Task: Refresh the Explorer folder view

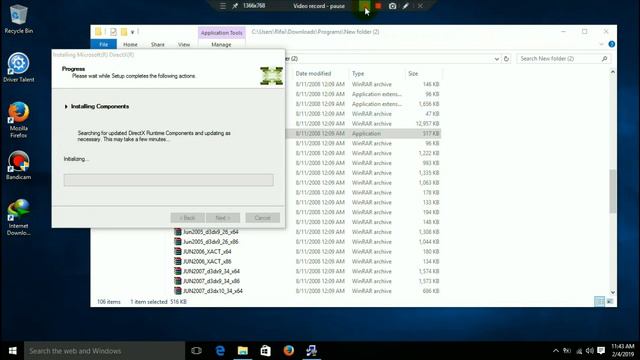Action: click(x=506, y=59)
